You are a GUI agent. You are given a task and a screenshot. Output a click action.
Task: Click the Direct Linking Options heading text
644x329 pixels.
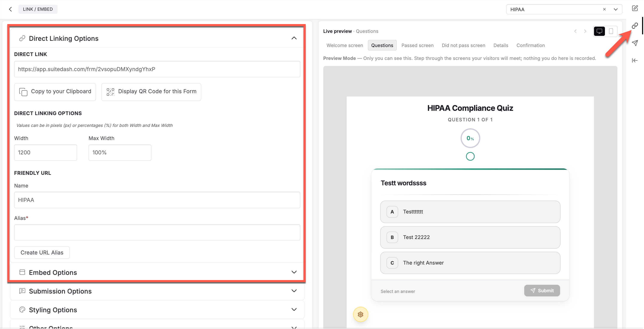click(64, 38)
